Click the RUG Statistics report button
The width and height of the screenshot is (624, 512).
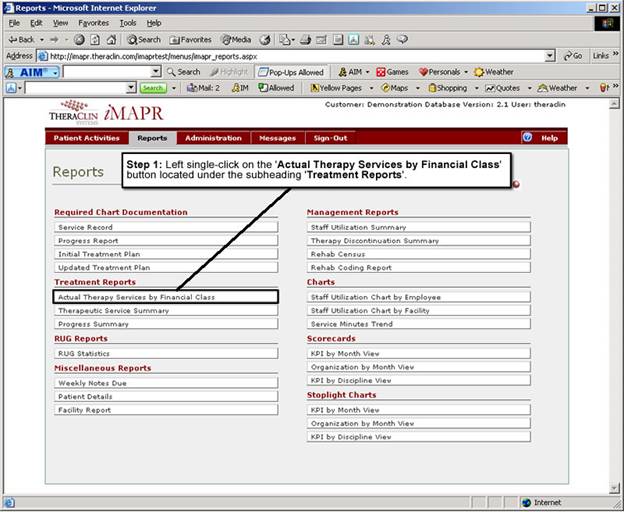[x=166, y=353]
